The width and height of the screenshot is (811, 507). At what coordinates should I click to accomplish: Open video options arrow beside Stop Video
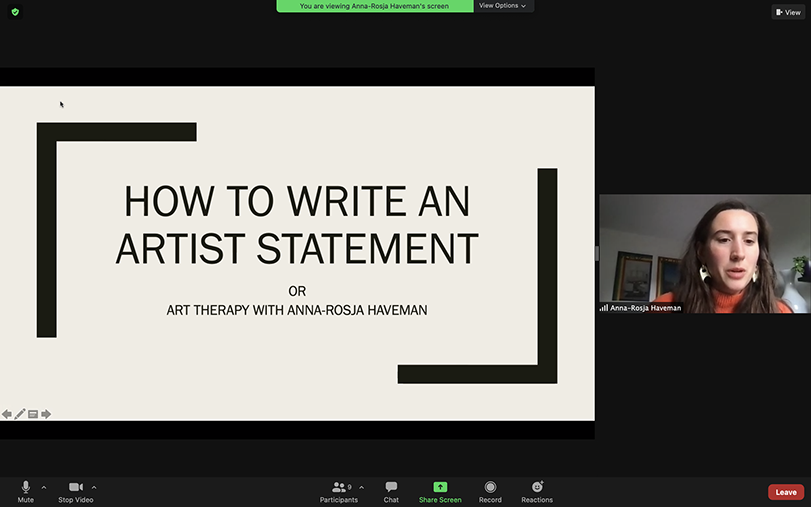point(94,487)
